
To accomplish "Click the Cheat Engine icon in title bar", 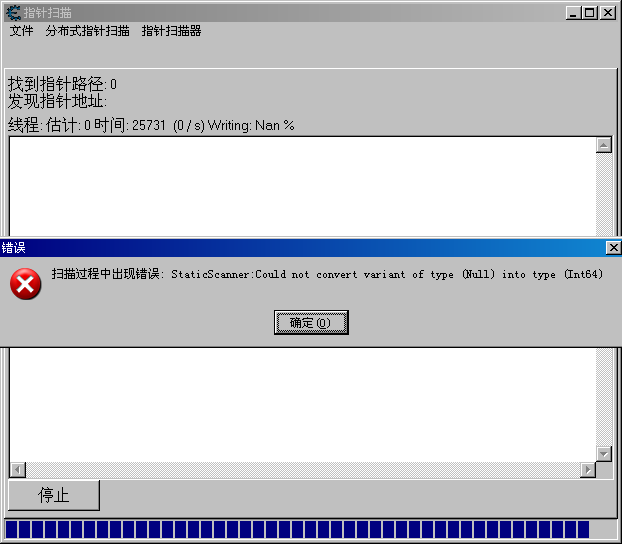I will [x=13, y=13].
